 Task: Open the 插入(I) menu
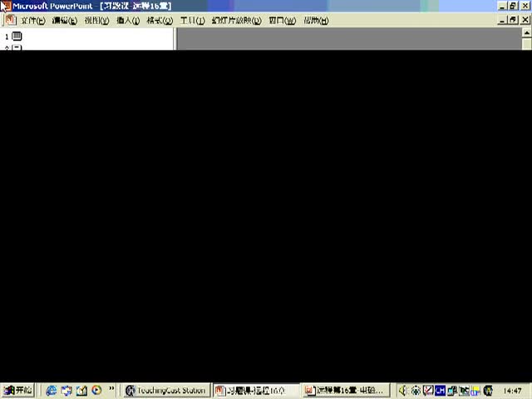point(128,21)
